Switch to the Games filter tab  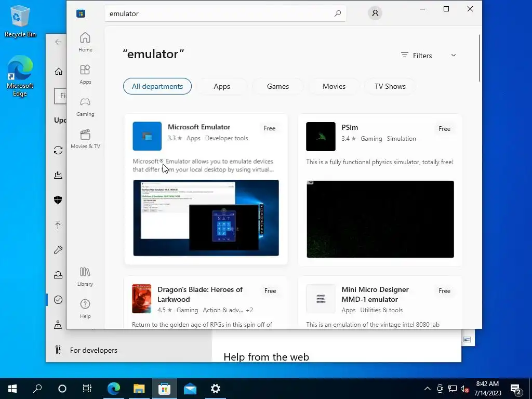278,86
